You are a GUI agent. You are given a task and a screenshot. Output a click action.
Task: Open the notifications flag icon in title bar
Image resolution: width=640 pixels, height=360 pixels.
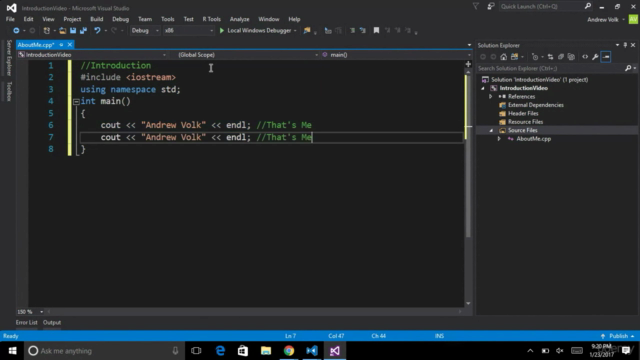pos(476,6)
